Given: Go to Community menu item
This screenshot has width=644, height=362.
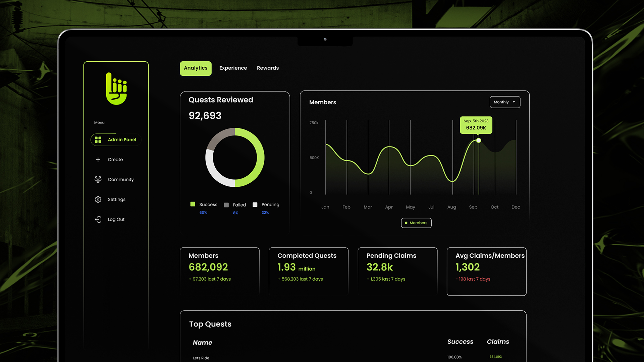Looking at the screenshot, I should 121,180.
